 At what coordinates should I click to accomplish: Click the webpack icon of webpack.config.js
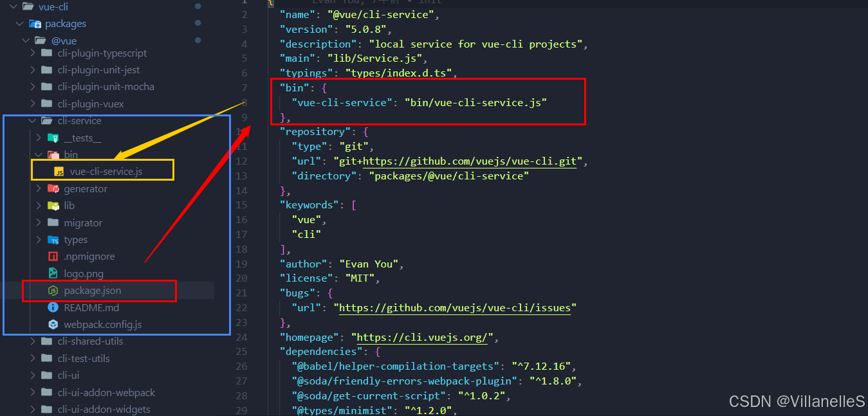[x=53, y=325]
